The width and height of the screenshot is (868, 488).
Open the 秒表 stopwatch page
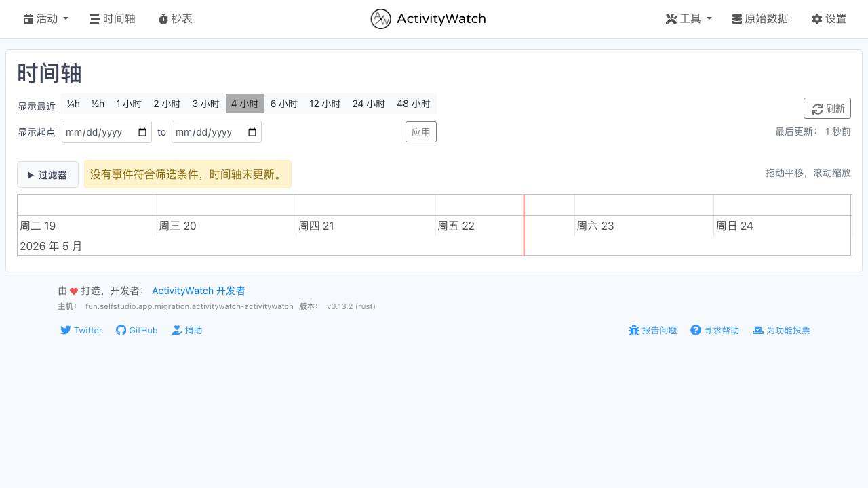point(176,19)
